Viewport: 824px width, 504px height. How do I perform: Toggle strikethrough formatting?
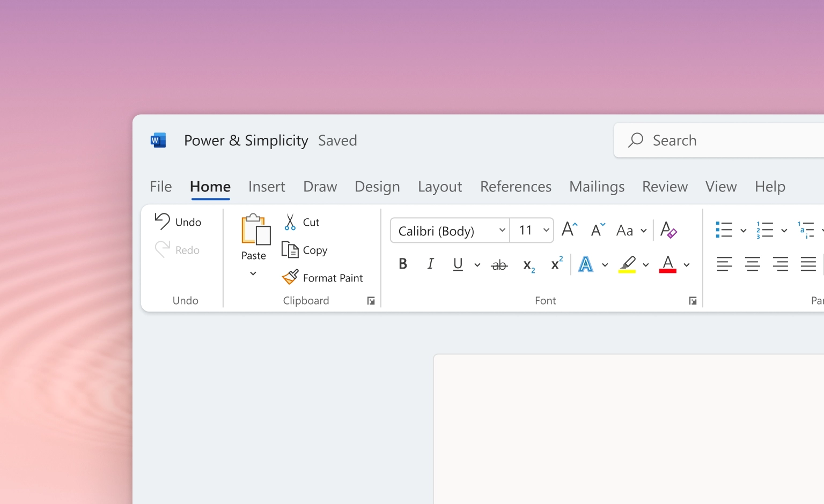499,264
